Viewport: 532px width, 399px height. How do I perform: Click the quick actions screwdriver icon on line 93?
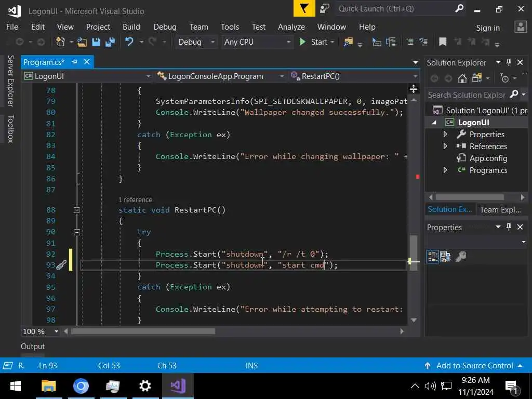pyautogui.click(x=61, y=265)
